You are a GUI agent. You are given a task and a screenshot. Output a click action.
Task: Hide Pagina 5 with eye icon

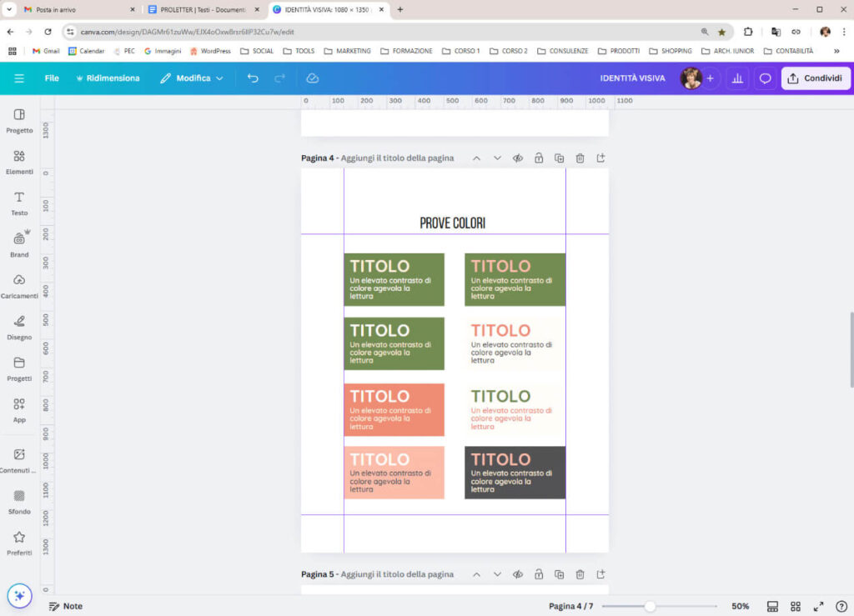(518, 574)
